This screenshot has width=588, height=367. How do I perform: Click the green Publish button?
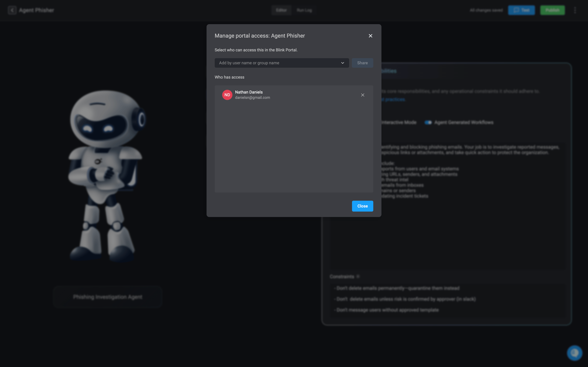[552, 10]
